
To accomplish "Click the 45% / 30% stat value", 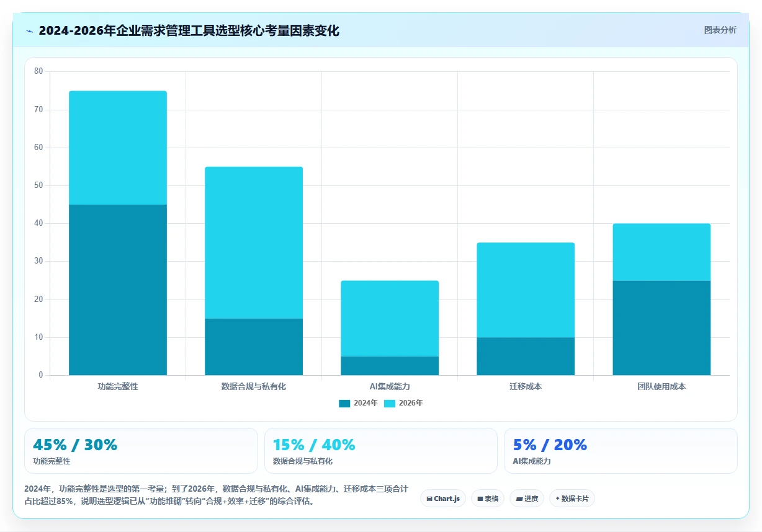I will [75, 445].
